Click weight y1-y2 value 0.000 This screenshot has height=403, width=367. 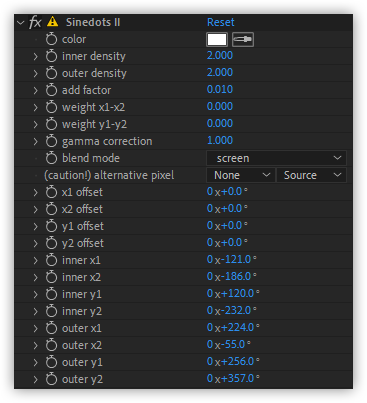click(220, 123)
